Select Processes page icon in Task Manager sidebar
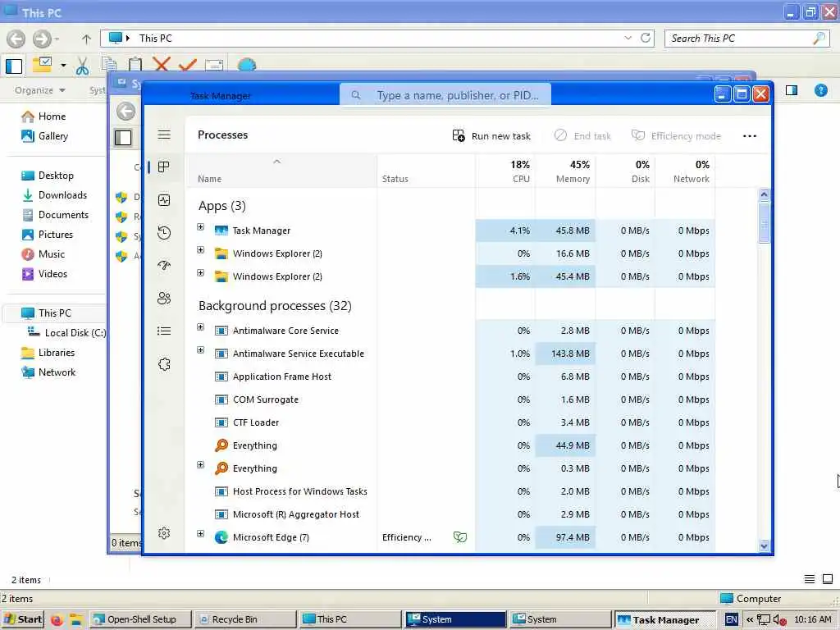 (x=164, y=167)
